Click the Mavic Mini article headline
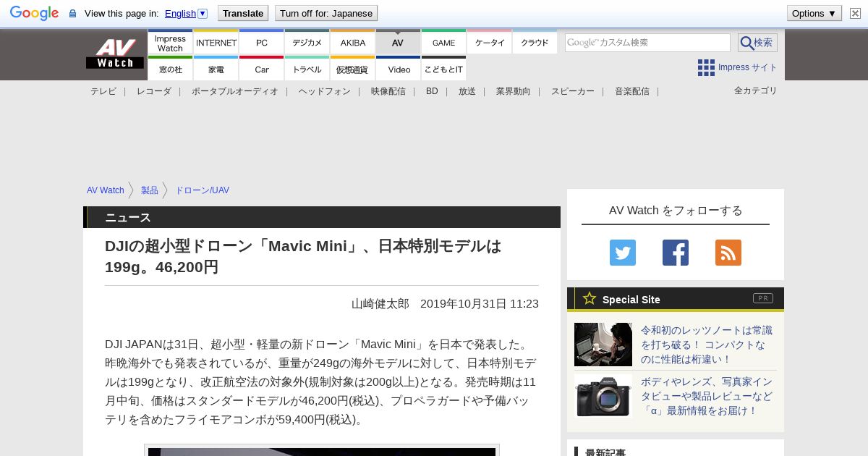This screenshot has height=456, width=868. pyautogui.click(x=303, y=256)
